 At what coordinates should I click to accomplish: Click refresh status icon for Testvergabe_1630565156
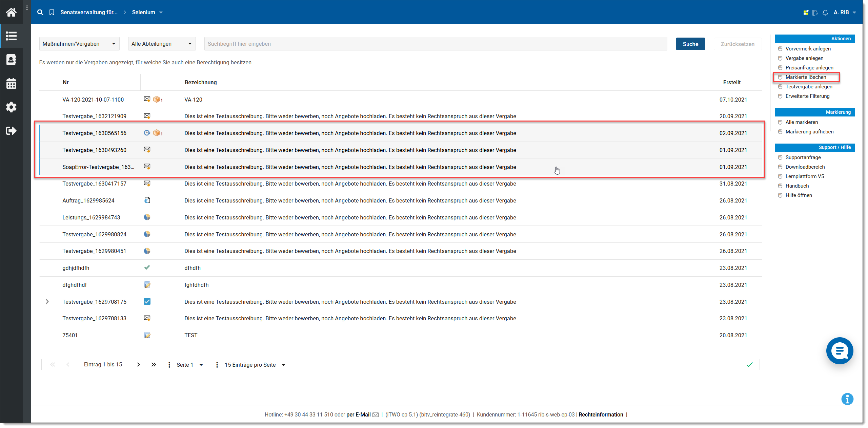pyautogui.click(x=147, y=133)
